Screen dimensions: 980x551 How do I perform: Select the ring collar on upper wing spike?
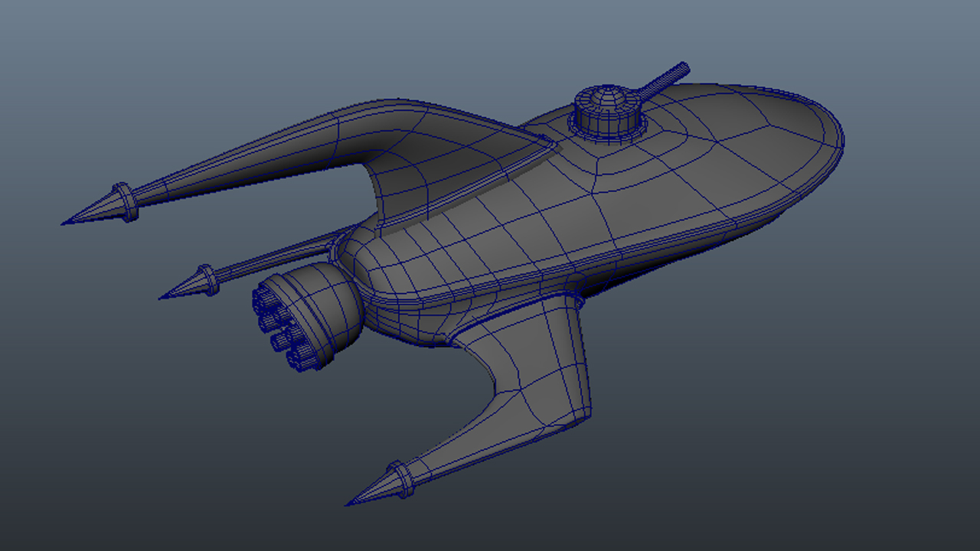123,202
